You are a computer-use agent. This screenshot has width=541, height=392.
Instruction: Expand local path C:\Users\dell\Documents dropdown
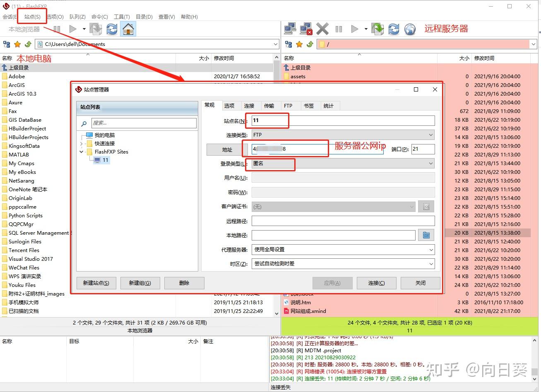click(x=276, y=44)
